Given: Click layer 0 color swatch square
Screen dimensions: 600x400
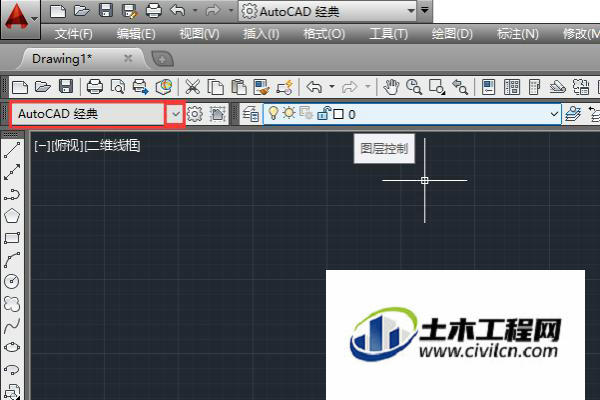Looking at the screenshot, I should click(x=338, y=114).
